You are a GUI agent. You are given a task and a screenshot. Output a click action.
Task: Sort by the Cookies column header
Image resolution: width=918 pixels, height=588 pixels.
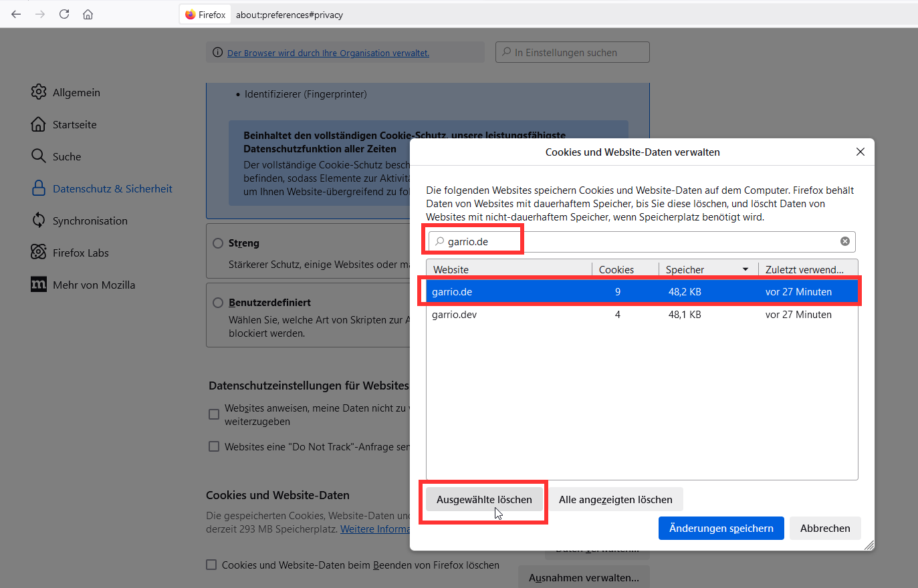point(626,269)
